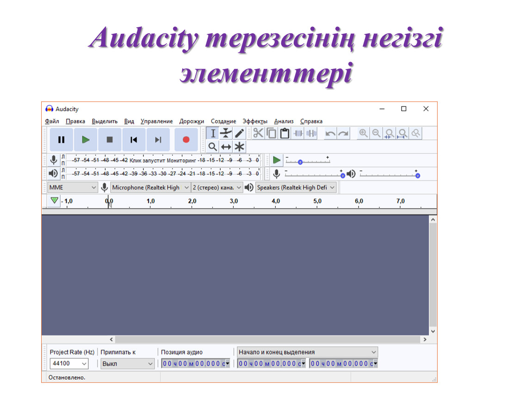Click the Cut scissors icon
Screen dimensions: 532x400
(258, 133)
